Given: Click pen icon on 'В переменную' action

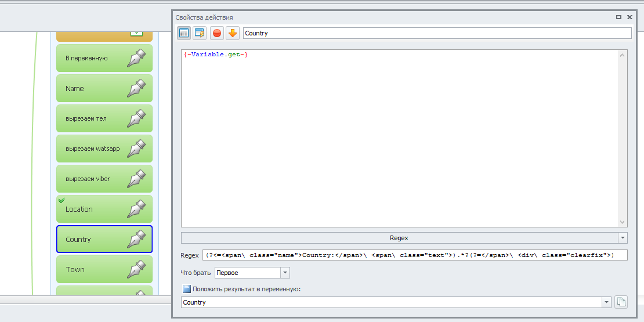Looking at the screenshot, I should [x=136, y=59].
